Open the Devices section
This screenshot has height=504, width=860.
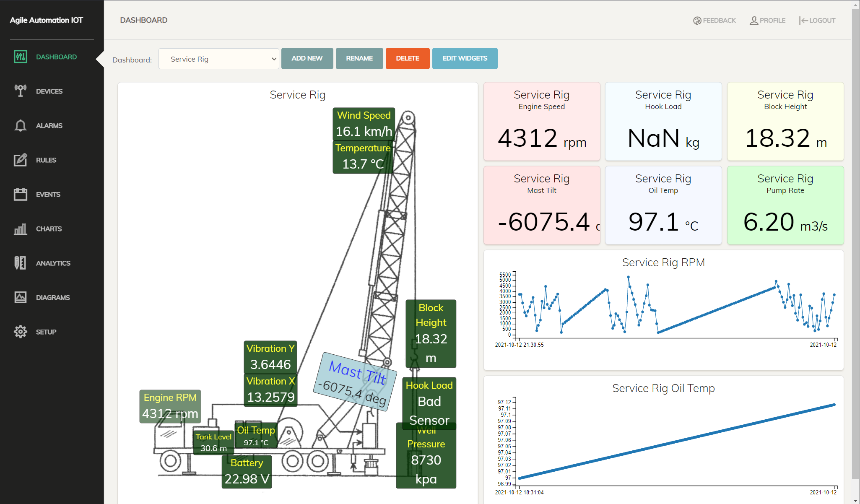point(49,91)
